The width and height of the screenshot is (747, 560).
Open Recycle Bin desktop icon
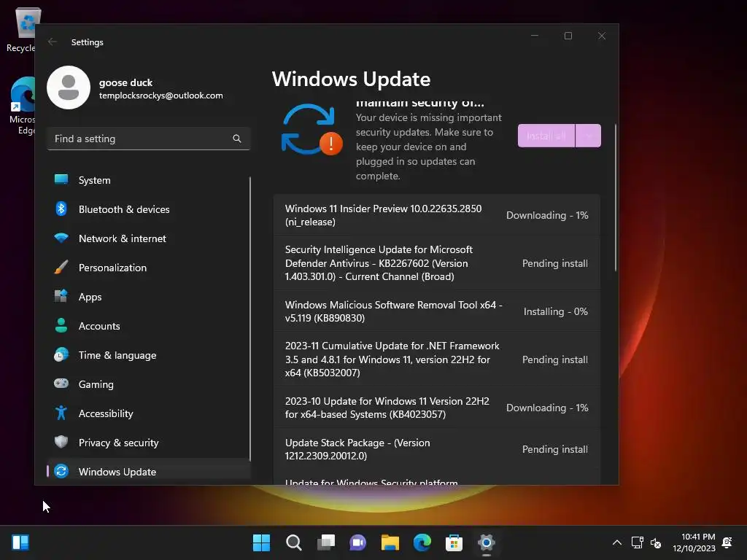pos(21,29)
